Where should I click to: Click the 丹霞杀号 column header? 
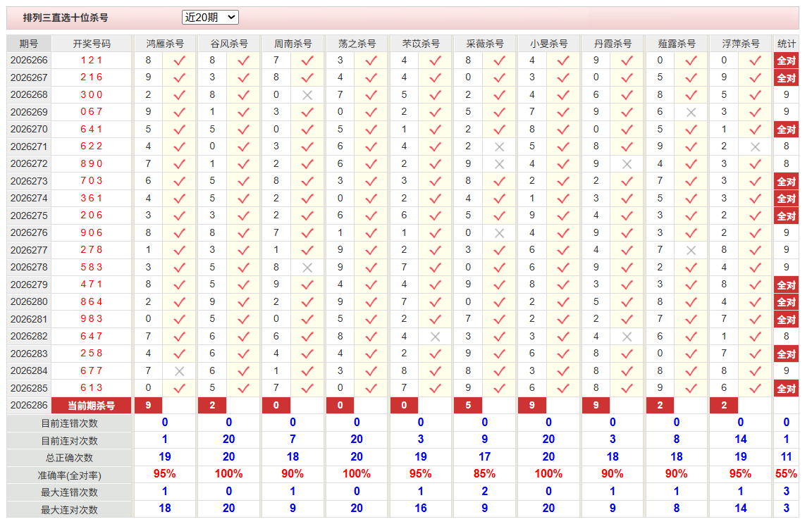point(613,44)
